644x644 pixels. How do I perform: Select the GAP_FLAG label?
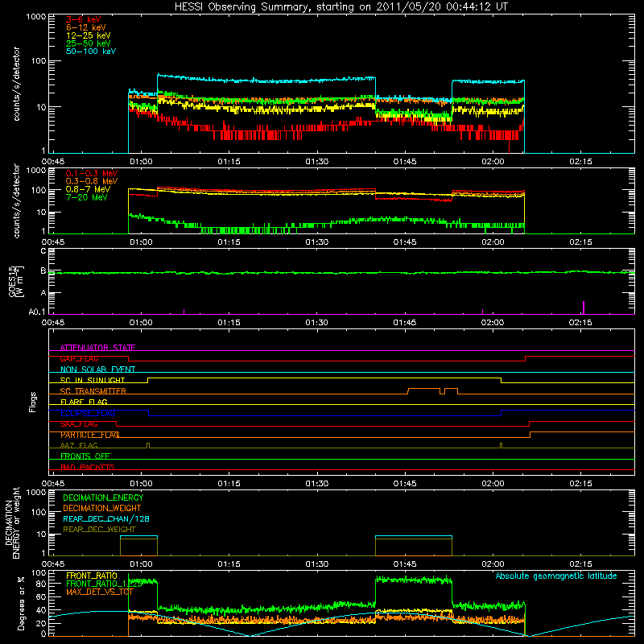(79, 358)
